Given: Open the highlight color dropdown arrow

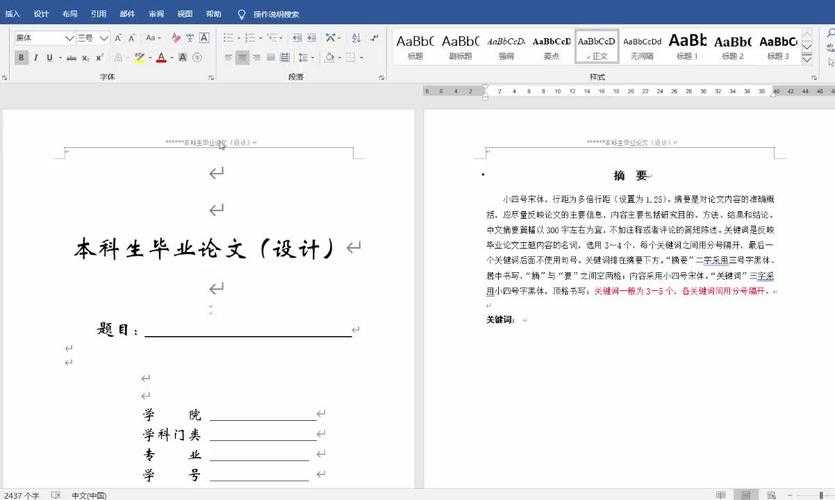Looking at the screenshot, I should tap(150, 58).
